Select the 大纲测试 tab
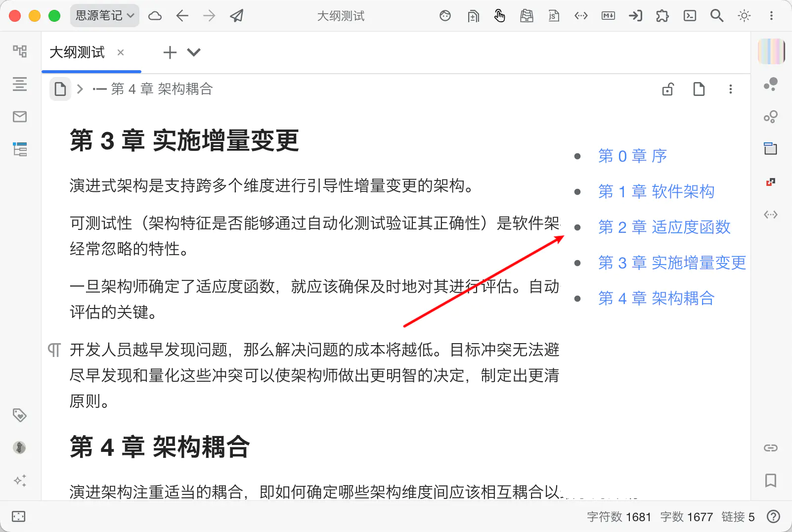Image resolution: width=792 pixels, height=532 pixels. (77, 52)
